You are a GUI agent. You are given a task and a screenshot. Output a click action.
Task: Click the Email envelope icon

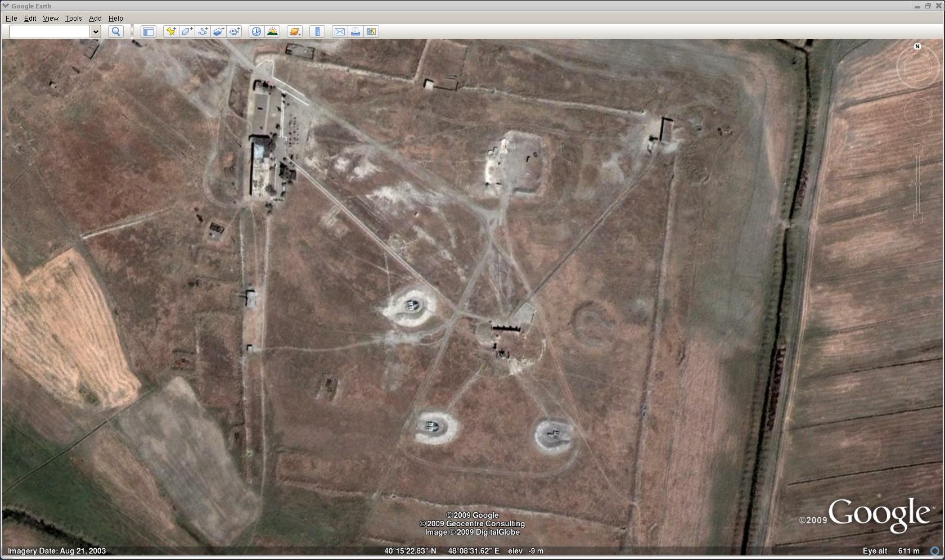pos(339,31)
